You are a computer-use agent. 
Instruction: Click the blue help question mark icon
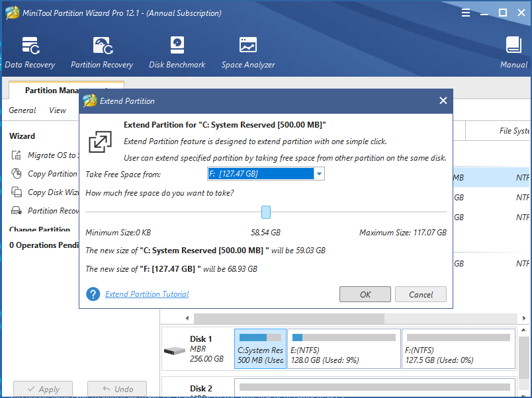[x=93, y=294]
